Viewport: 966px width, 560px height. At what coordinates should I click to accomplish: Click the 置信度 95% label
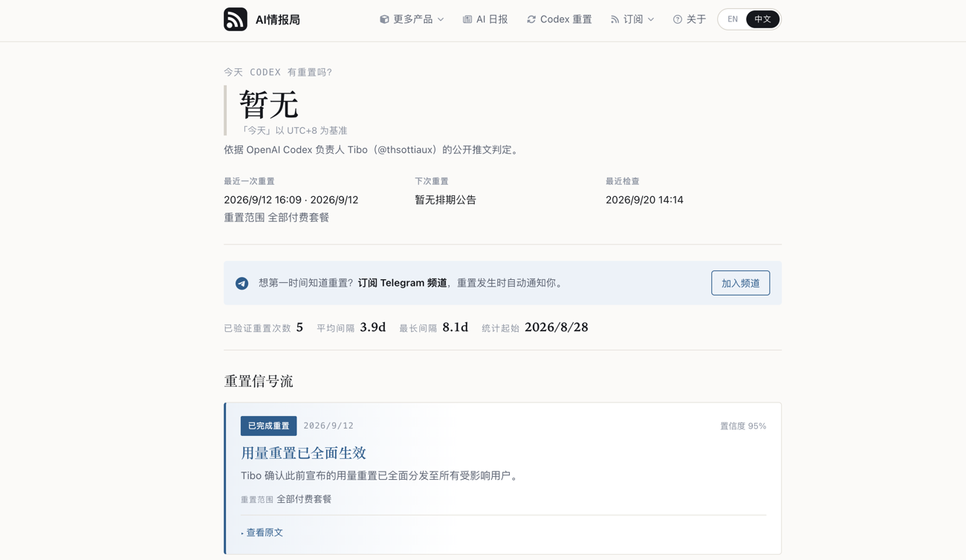(743, 426)
